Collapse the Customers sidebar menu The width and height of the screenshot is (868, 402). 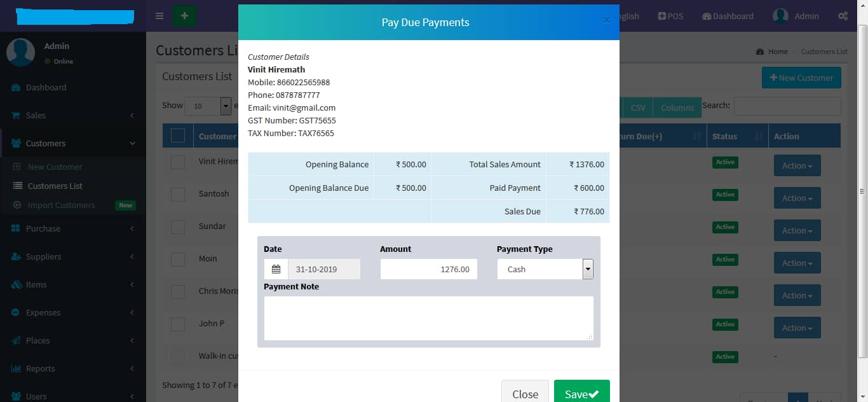(x=73, y=143)
